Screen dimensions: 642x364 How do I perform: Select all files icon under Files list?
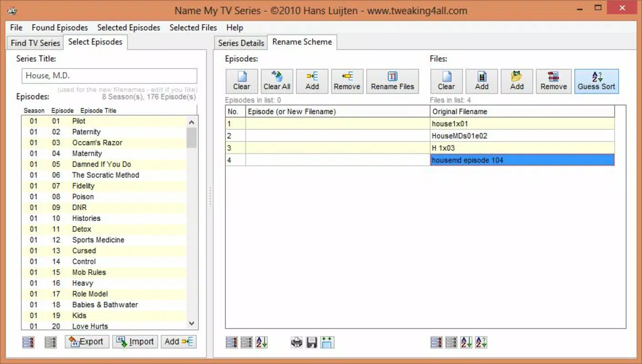tap(436, 342)
